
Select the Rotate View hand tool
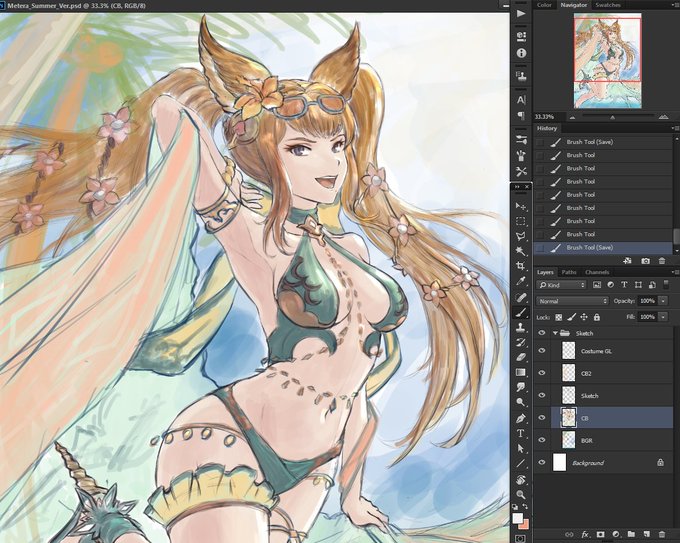(x=521, y=480)
